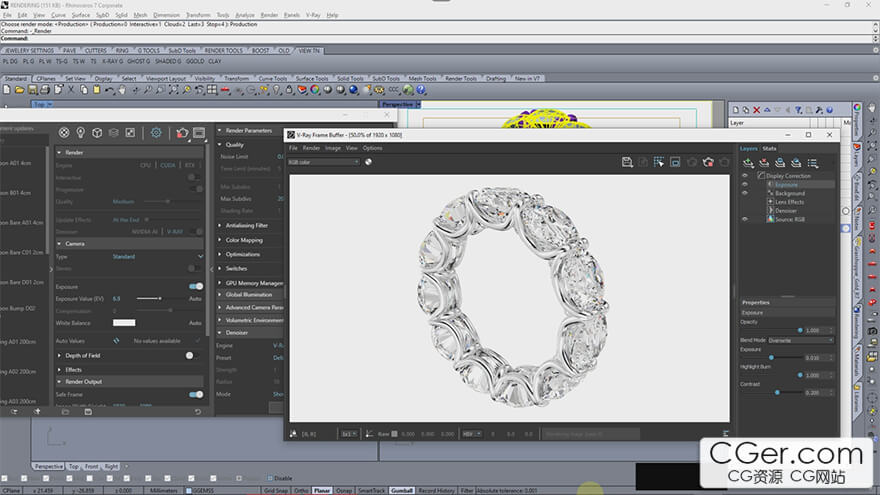Open the Blend Mode Overwrite dropdown
The image size is (880, 495).
800,340
